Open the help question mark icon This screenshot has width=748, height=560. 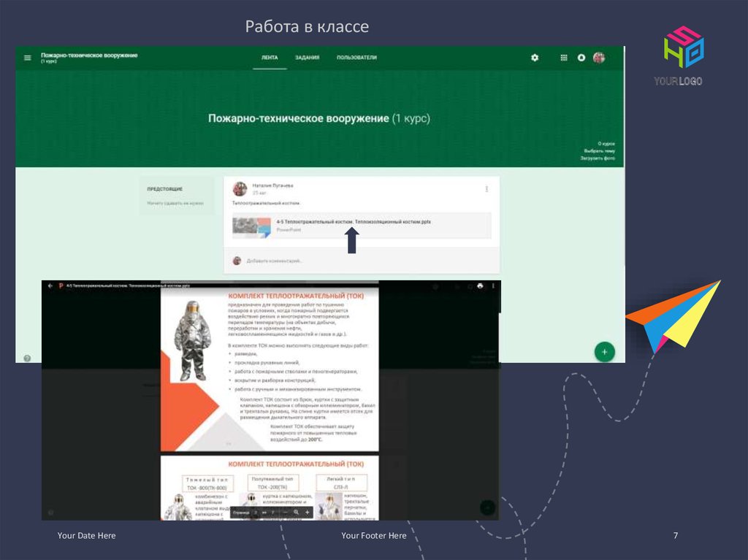pyautogui.click(x=27, y=358)
